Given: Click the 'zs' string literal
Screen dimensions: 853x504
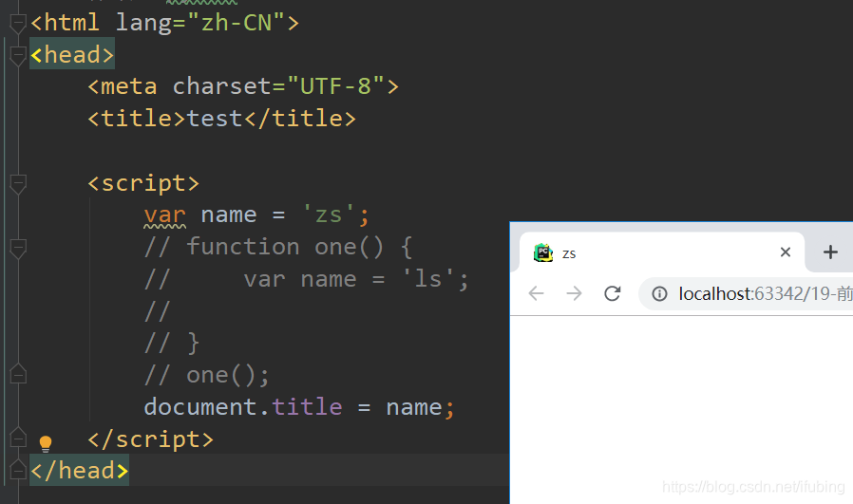Looking at the screenshot, I should pyautogui.click(x=329, y=215).
